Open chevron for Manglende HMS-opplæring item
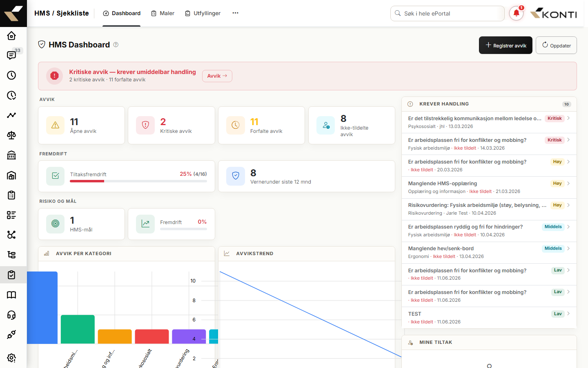Viewport: 588px width, 368px height. [x=568, y=184]
